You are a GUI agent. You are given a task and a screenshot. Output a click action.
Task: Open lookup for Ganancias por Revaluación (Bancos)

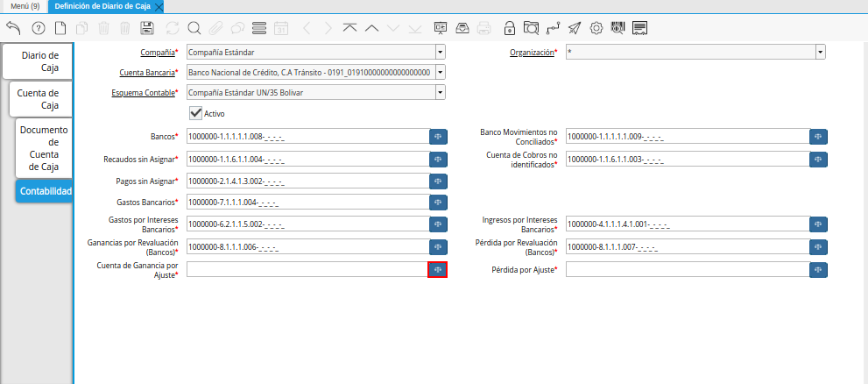(x=438, y=247)
